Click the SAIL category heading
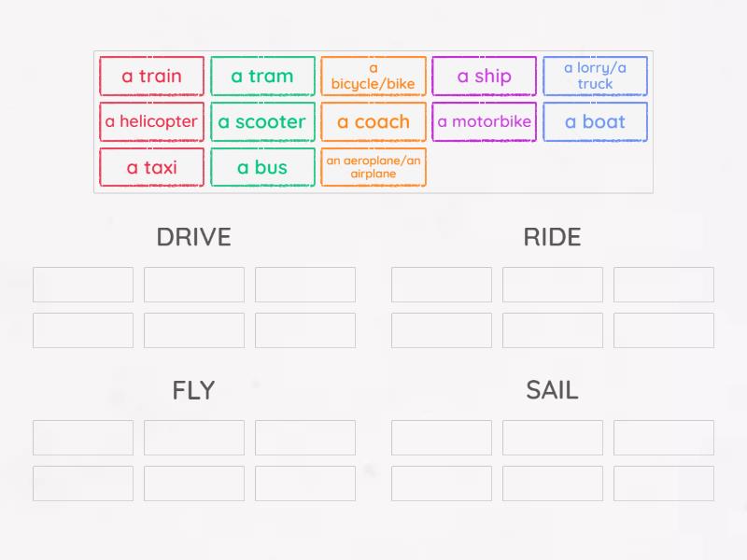 coord(552,390)
